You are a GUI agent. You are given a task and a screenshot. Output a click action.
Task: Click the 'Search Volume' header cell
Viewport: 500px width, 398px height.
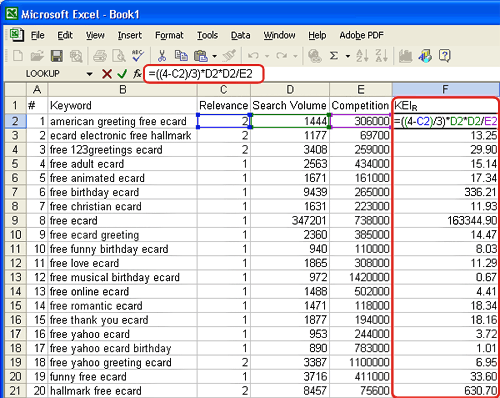[290, 106]
